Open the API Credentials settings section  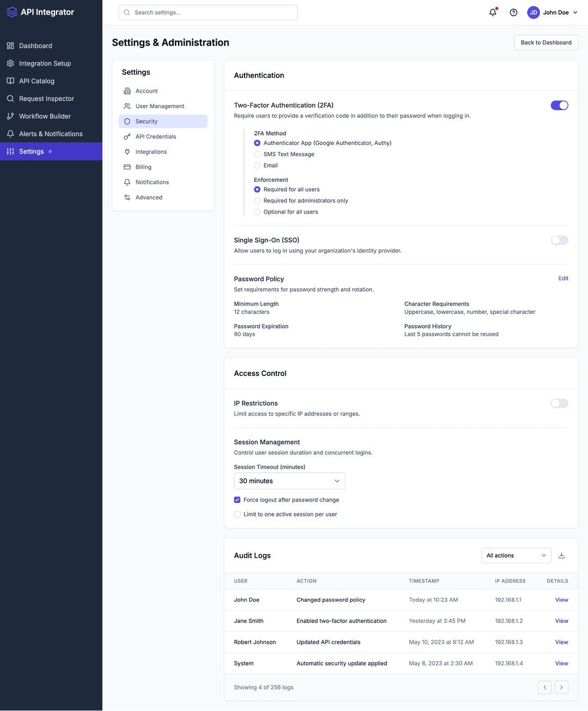click(x=156, y=136)
